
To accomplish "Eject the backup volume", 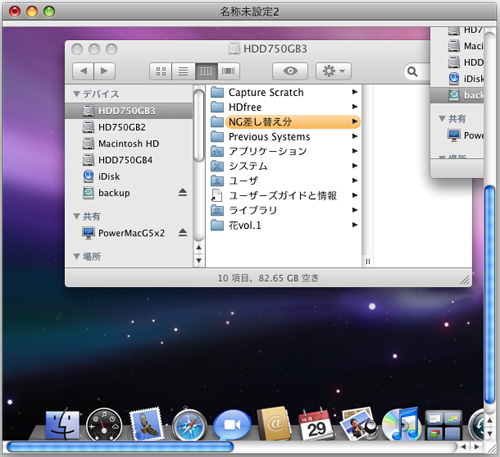I will click(183, 192).
